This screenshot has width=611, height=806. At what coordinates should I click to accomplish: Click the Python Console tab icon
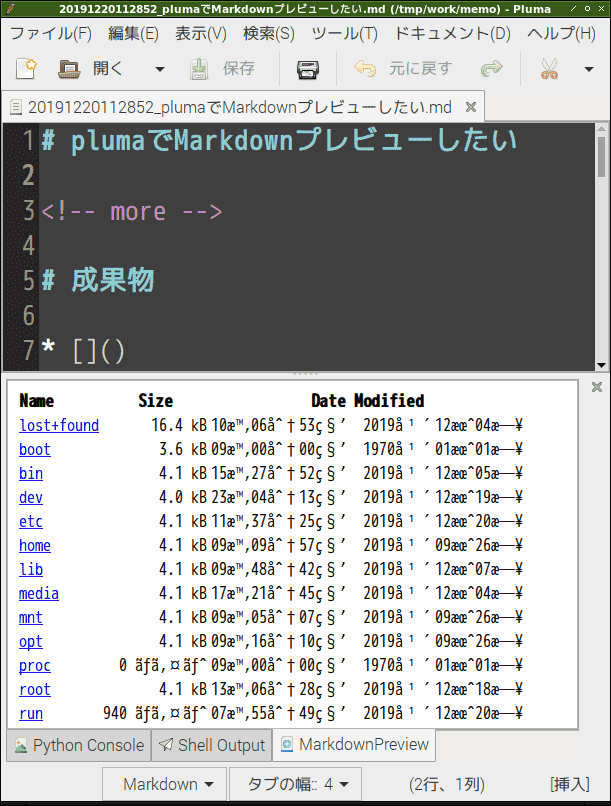21,745
